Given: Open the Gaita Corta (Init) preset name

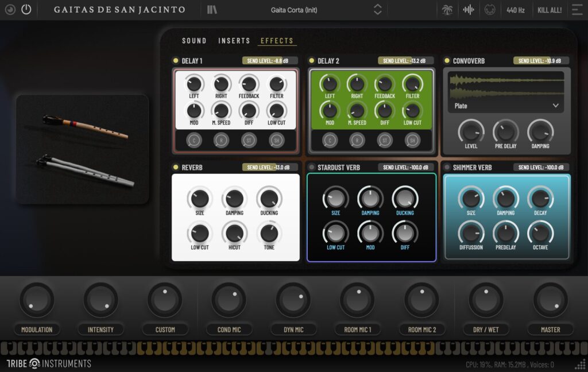Looking at the screenshot, I should tap(294, 10).
